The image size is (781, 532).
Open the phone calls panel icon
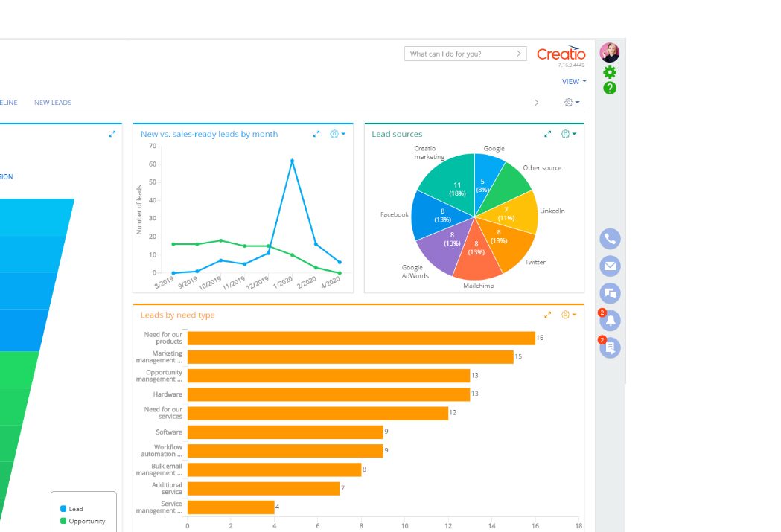(610, 239)
